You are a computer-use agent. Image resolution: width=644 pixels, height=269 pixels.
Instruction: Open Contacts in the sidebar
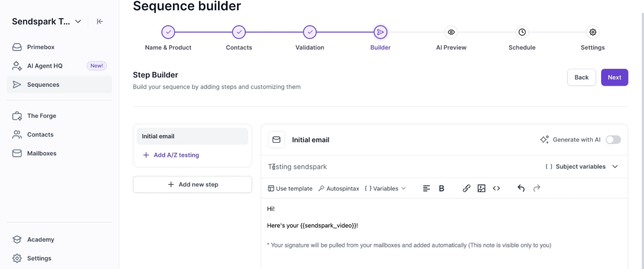pyautogui.click(x=59, y=134)
